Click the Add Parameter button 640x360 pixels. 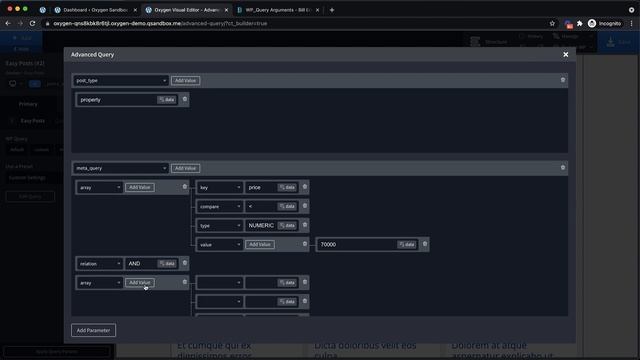click(x=93, y=330)
